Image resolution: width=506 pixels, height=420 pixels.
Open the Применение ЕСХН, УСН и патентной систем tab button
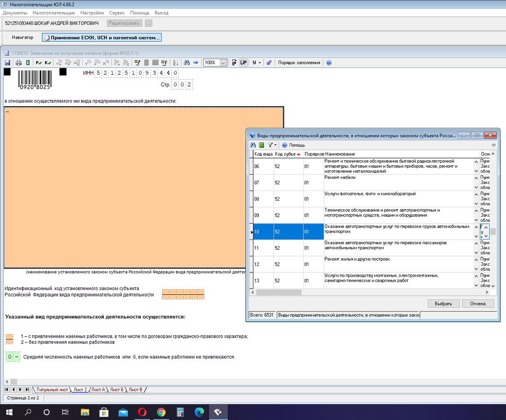coord(102,38)
